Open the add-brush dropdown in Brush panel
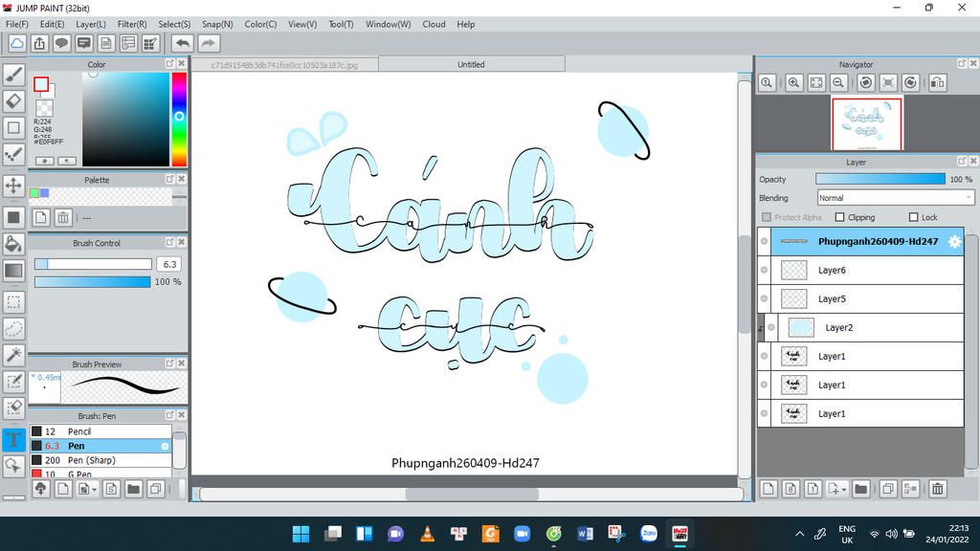Viewport: 980px width, 551px height. pos(87,489)
